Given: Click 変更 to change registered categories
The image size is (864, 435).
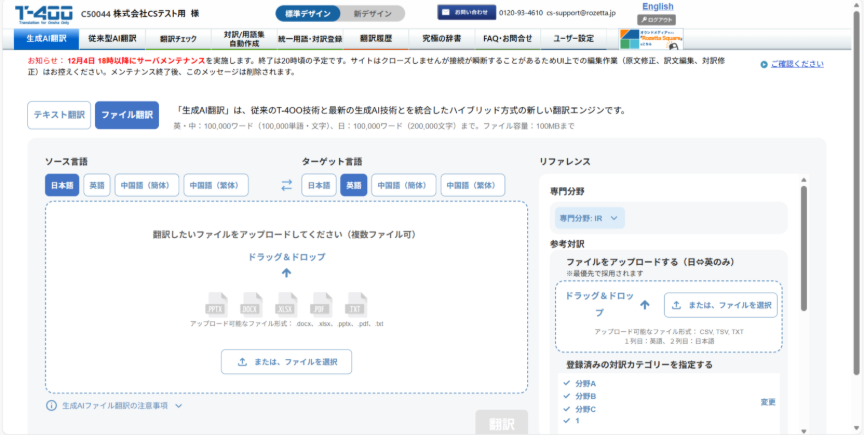Looking at the screenshot, I should [768, 401].
